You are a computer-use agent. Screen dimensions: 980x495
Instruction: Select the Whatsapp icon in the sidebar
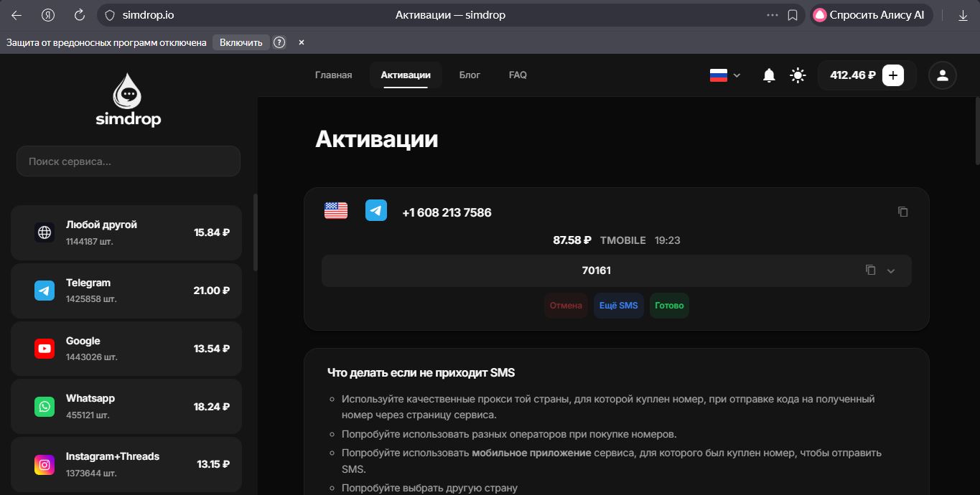click(x=44, y=406)
